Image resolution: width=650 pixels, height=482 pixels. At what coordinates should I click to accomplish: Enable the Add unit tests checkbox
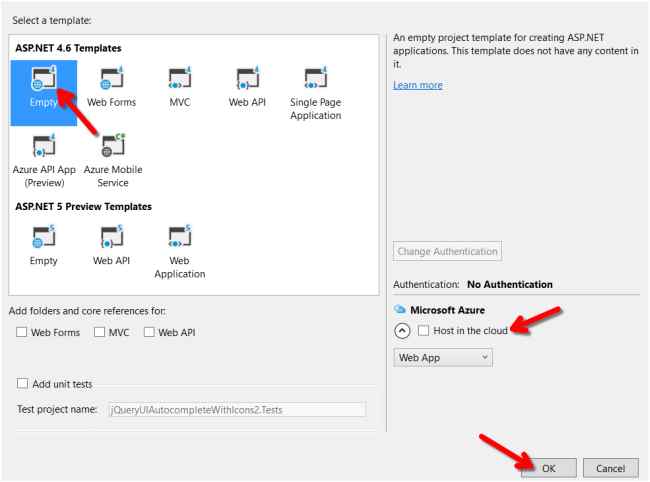point(22,383)
